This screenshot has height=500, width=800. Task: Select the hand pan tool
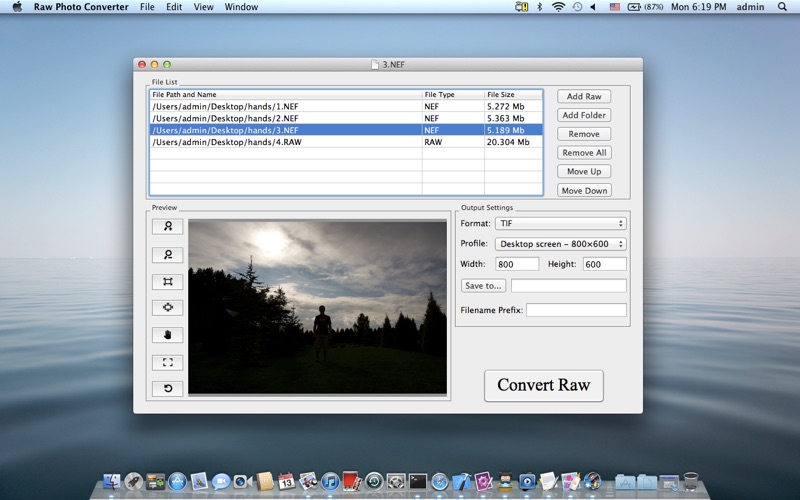click(x=167, y=335)
